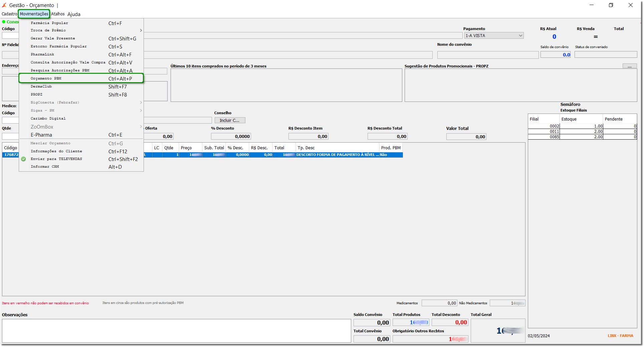The width and height of the screenshot is (644, 347).
Task: Select Farmácia Popular menu entry
Action: click(x=81, y=23)
